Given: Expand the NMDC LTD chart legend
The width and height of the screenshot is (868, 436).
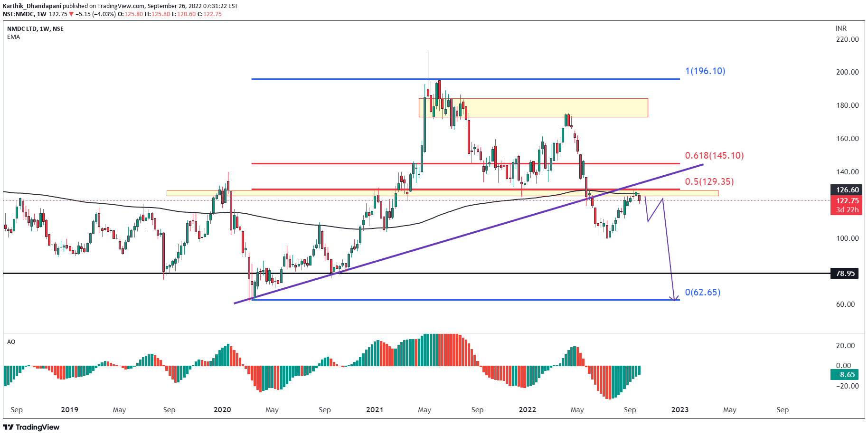Looking at the screenshot, I should click(35, 28).
